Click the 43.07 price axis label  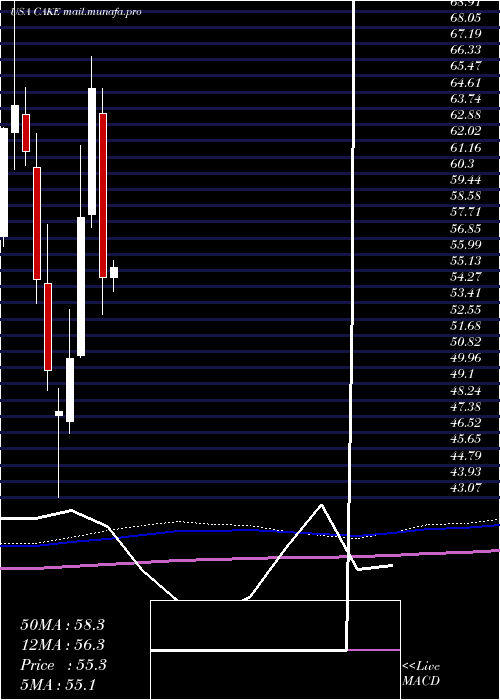[466, 488]
